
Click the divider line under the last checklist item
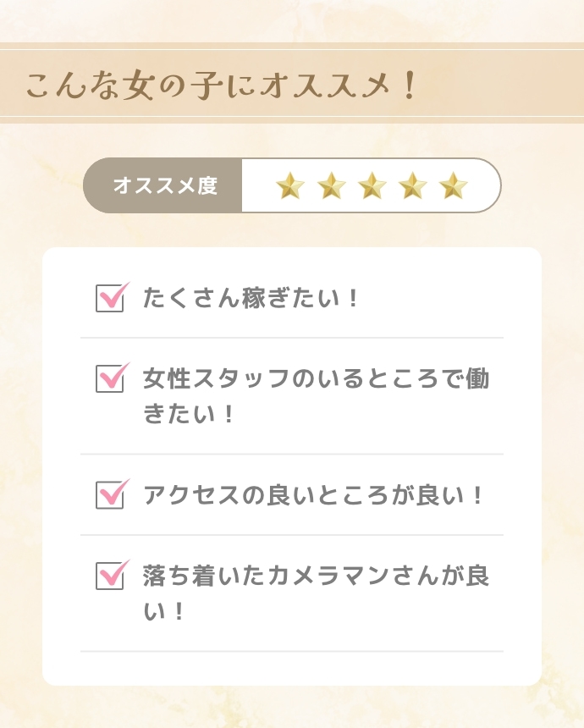point(292,651)
